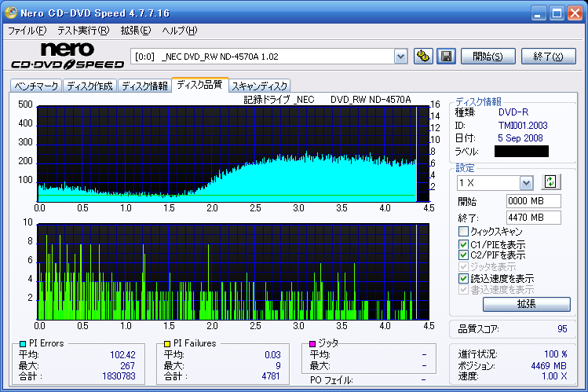Toggle 書込速度を表示 checkbox
Image resolution: width=588 pixels, height=392 pixels.
463,290
